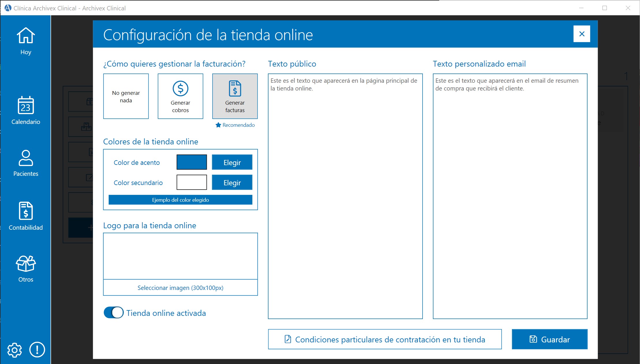The width and height of the screenshot is (640, 364).
Task: Disable the Tienda online activada toggle
Action: tap(114, 312)
